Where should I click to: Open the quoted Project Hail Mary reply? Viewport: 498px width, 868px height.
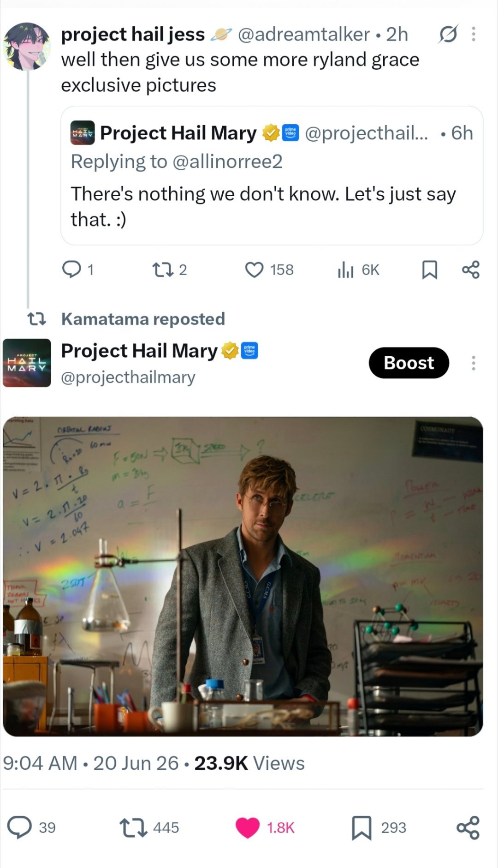[x=272, y=175]
